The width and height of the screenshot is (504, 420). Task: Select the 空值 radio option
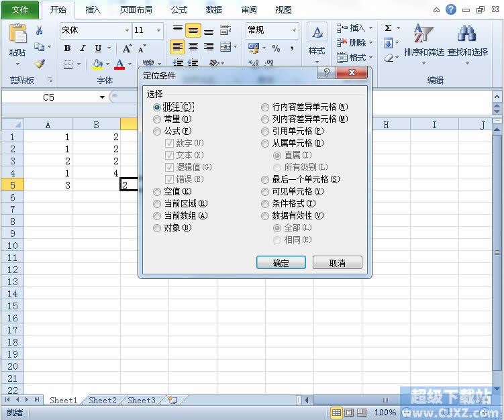pos(157,192)
